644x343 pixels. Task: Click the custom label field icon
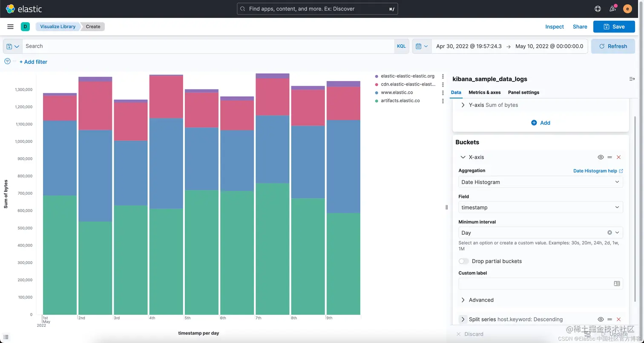(617, 283)
